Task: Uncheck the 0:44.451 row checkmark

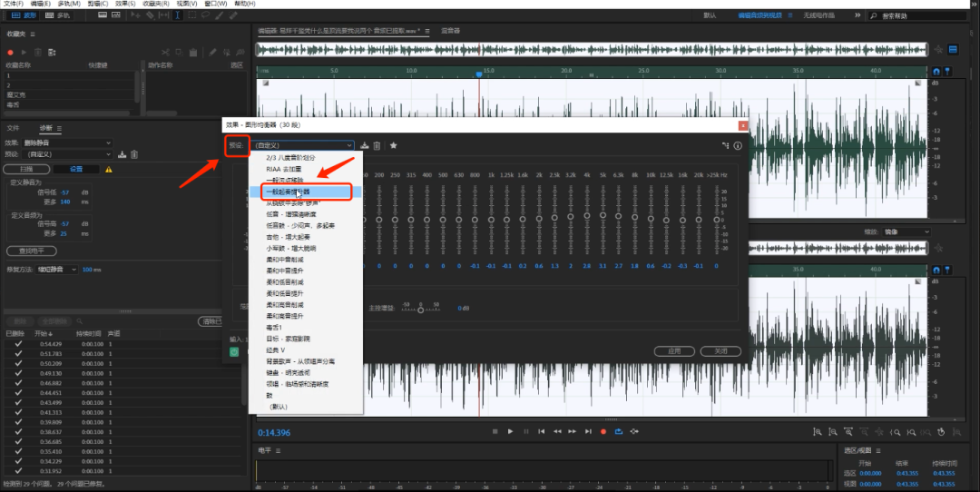Action: (18, 392)
